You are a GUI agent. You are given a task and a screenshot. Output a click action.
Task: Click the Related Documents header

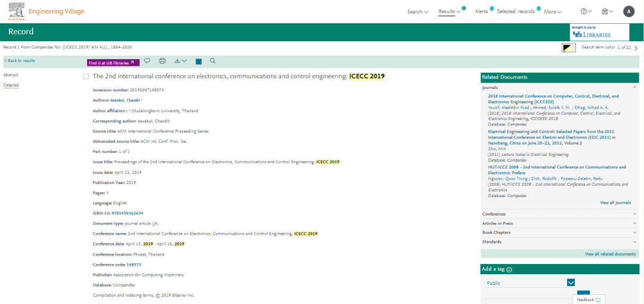tap(560, 77)
